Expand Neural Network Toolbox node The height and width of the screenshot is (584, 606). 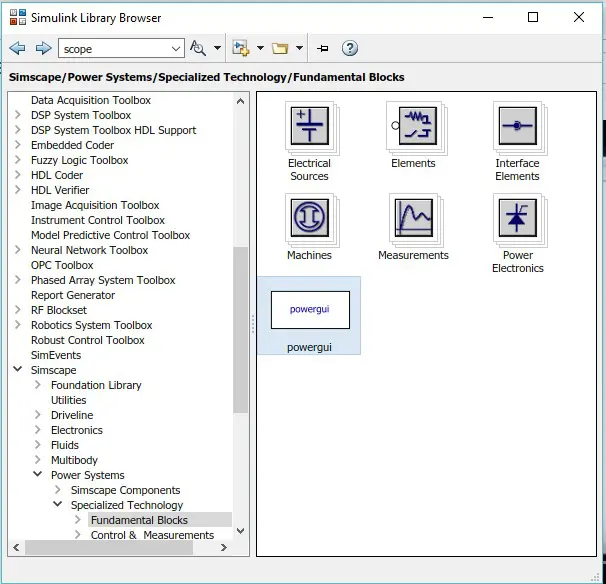coord(18,250)
